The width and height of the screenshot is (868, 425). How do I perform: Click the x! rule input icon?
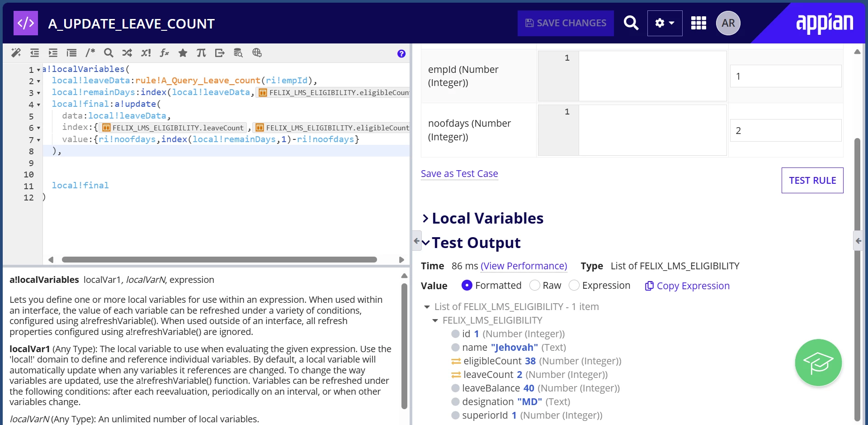(146, 53)
